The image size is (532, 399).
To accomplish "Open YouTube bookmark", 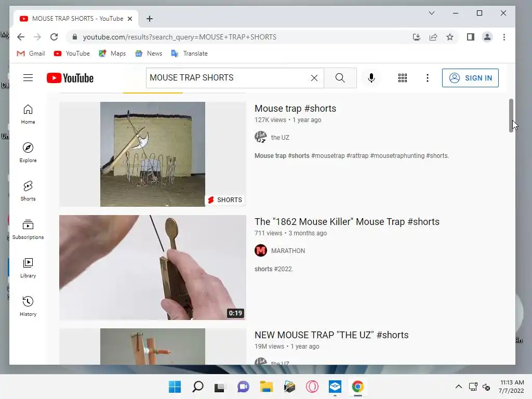I will coord(72,54).
